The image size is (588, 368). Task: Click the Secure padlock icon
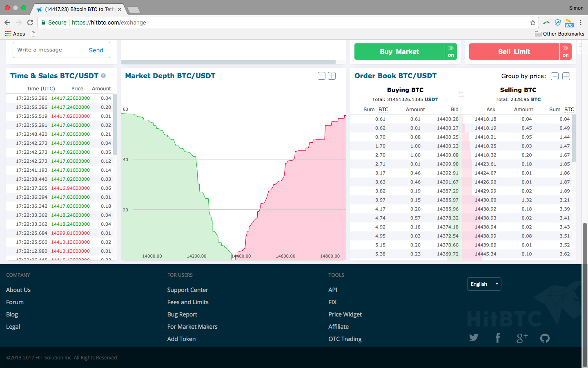coord(43,22)
